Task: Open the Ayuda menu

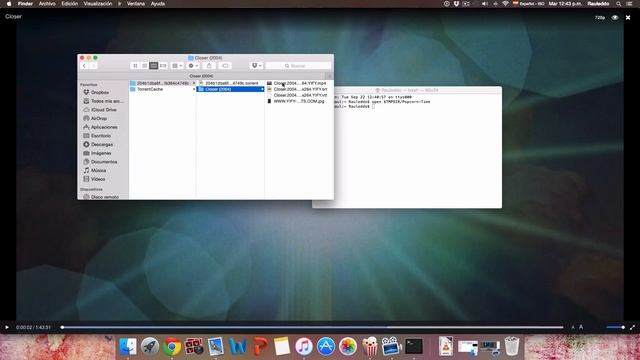Action: [158, 4]
